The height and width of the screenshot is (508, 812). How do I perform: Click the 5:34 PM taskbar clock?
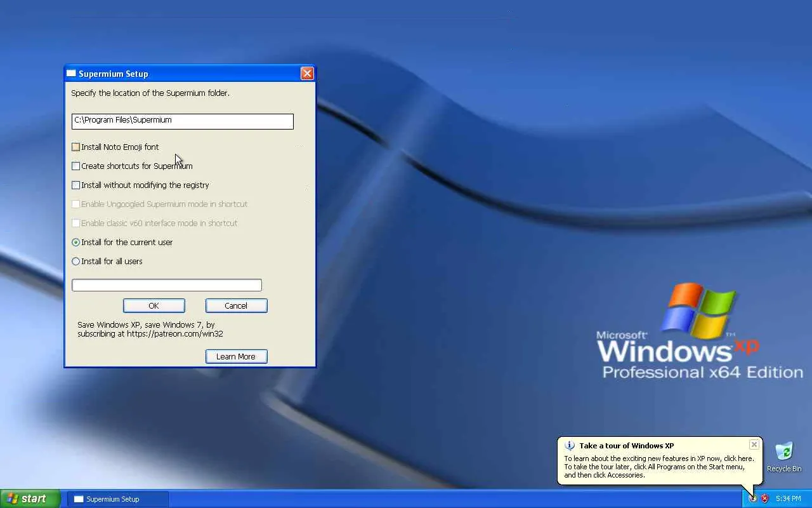(789, 499)
